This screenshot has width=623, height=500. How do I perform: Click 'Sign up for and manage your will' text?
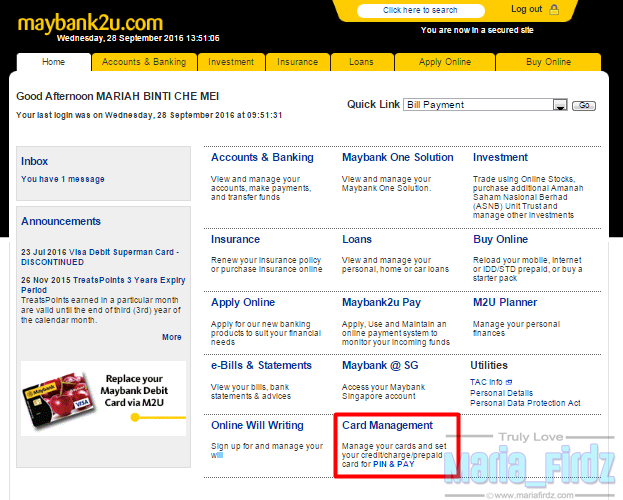coord(267,451)
